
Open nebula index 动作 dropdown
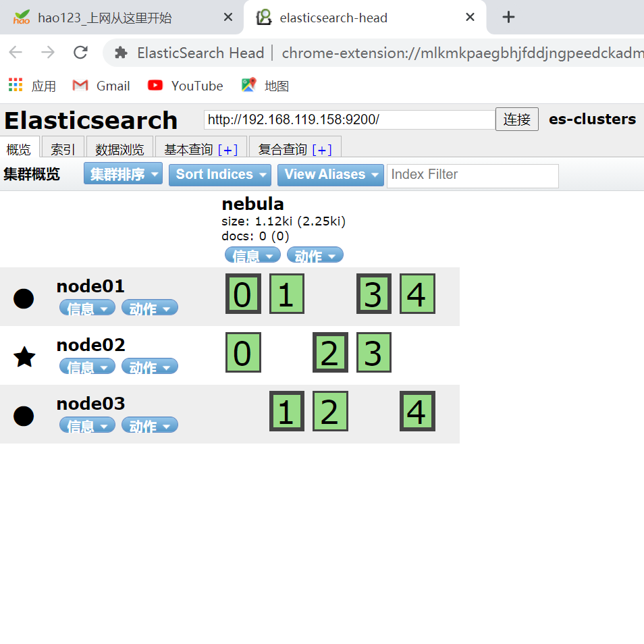315,255
